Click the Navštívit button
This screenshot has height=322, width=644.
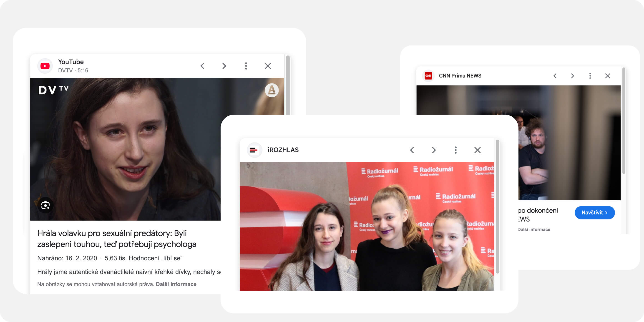coord(594,212)
